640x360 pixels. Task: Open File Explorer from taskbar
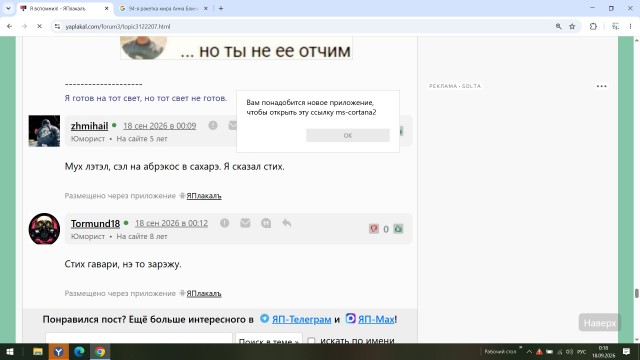point(38,351)
